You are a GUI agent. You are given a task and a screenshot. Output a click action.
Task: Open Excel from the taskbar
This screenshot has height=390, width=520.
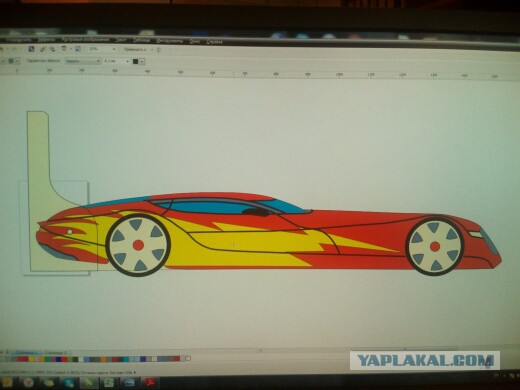tap(109, 383)
